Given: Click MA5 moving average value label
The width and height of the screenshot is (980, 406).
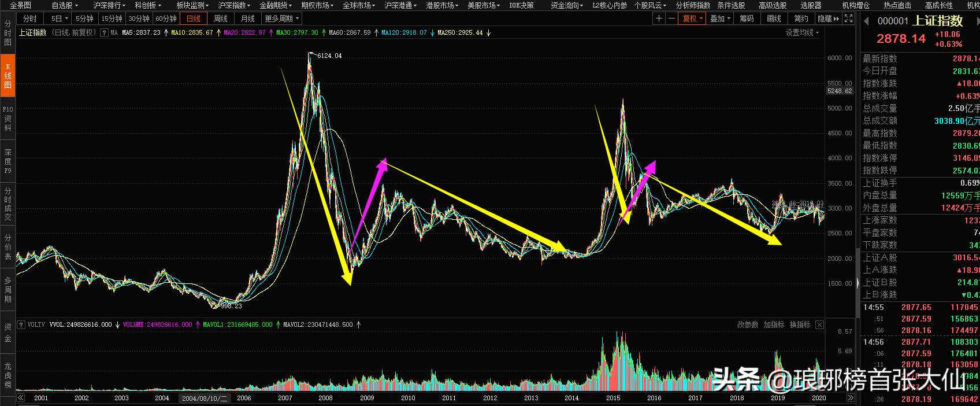Looking at the screenshot, I should pyautogui.click(x=141, y=33).
